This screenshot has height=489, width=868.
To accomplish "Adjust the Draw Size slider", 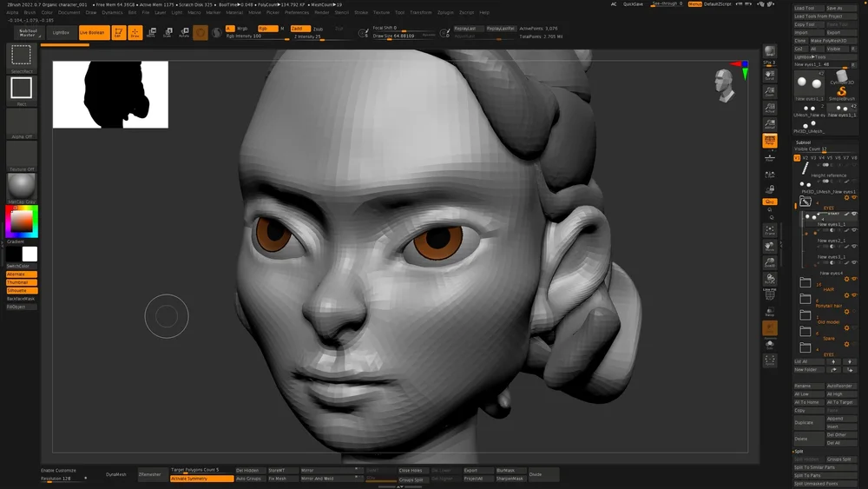I will tap(404, 36).
